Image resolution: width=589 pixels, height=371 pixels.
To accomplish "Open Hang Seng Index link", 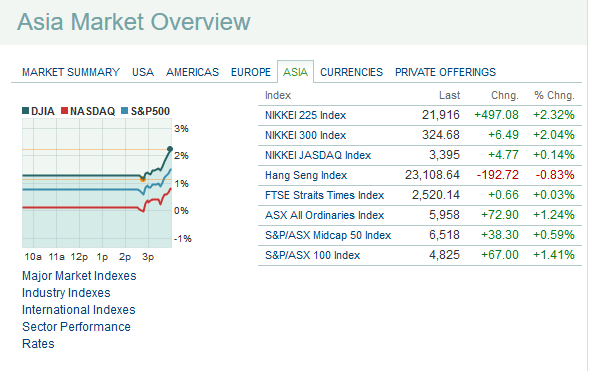I will [x=306, y=175].
